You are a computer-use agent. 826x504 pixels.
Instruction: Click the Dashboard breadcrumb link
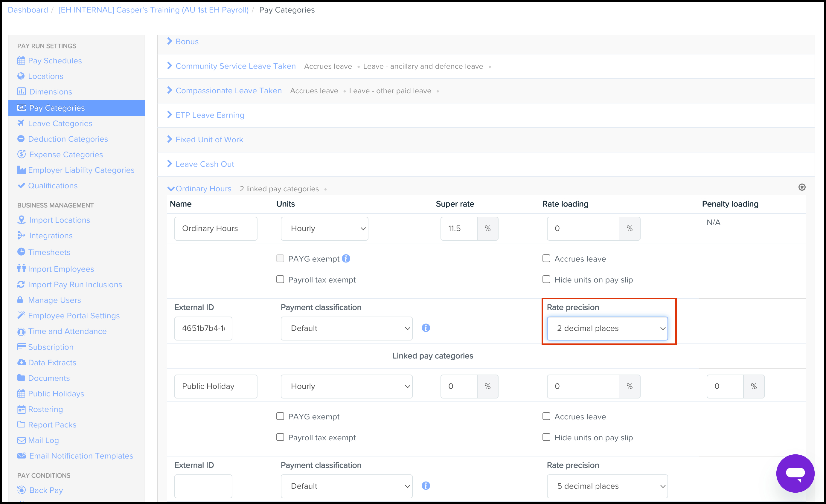pyautogui.click(x=28, y=10)
